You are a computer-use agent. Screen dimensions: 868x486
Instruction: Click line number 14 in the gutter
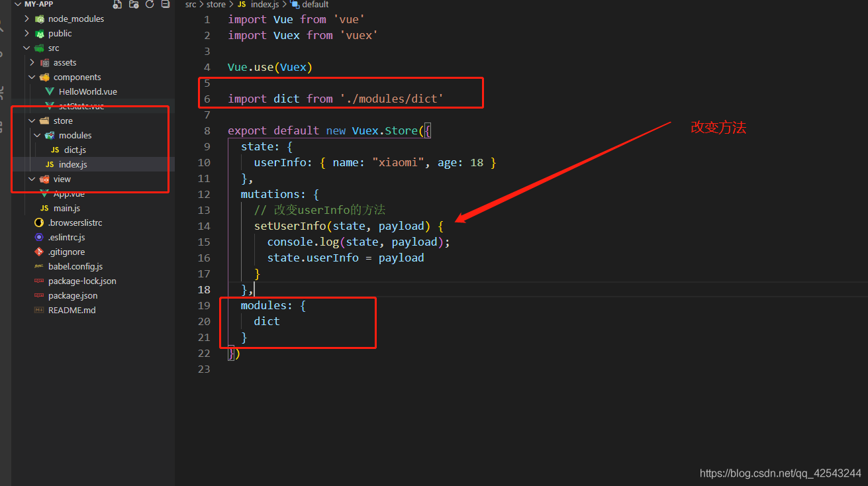[x=204, y=226]
